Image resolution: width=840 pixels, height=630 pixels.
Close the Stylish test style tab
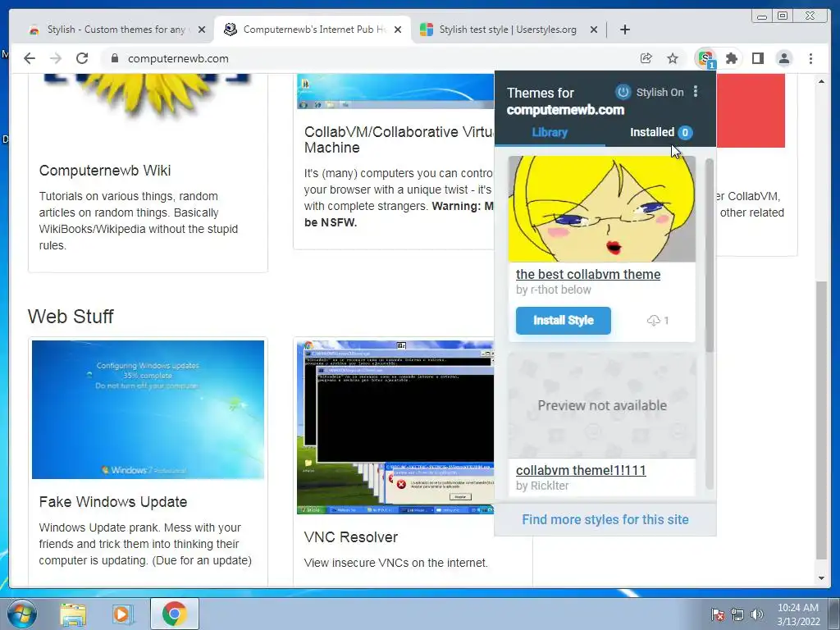[594, 30]
